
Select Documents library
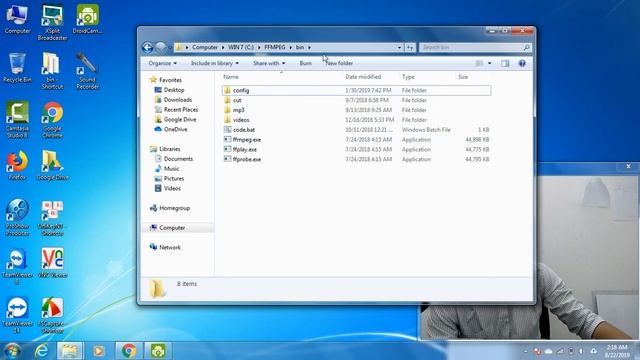coord(173,159)
